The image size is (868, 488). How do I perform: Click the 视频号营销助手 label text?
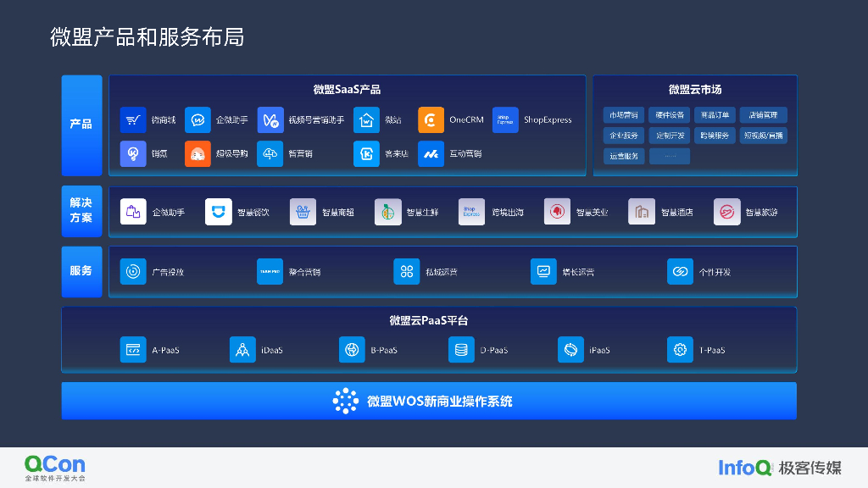point(317,120)
